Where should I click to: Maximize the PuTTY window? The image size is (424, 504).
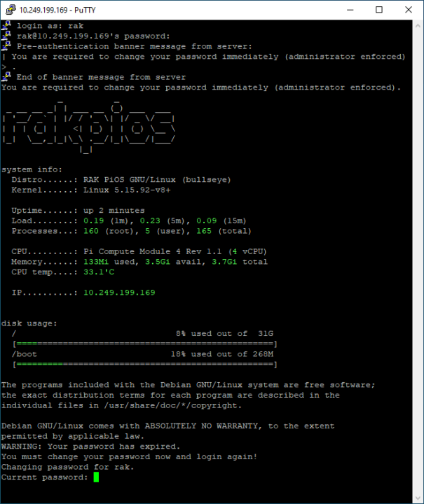tap(379, 10)
